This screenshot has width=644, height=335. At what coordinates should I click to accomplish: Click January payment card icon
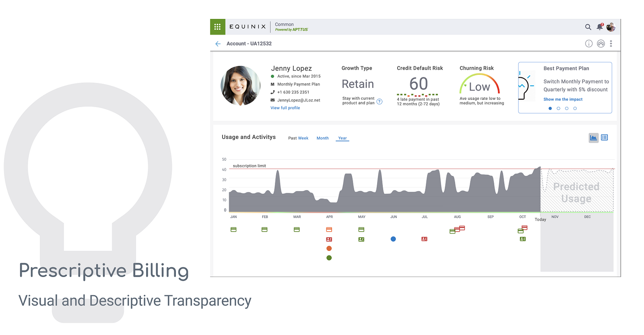233,230
